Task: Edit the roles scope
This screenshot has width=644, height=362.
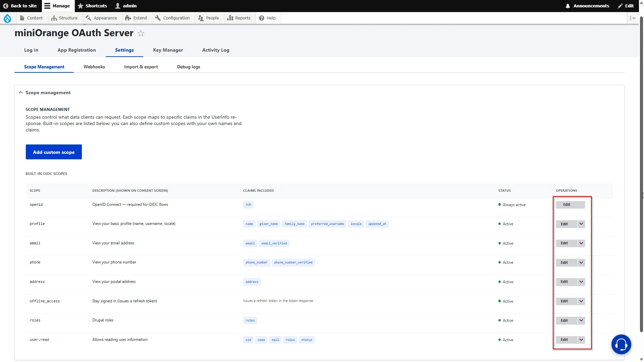Action: [x=567, y=320]
